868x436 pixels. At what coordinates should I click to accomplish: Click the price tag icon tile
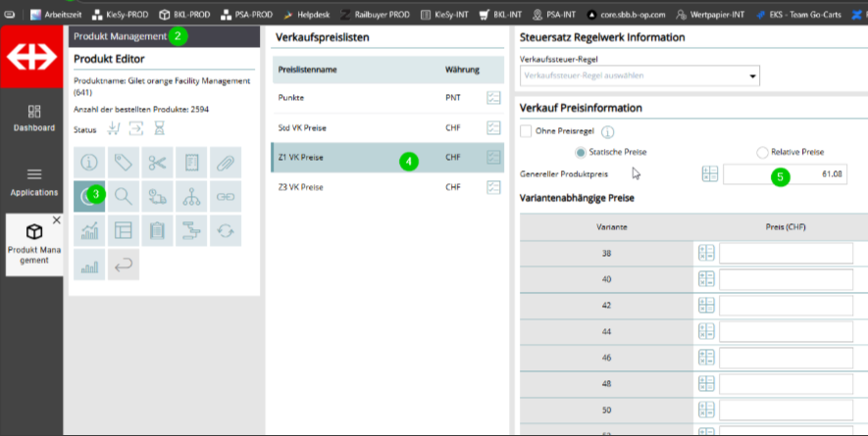(x=124, y=163)
